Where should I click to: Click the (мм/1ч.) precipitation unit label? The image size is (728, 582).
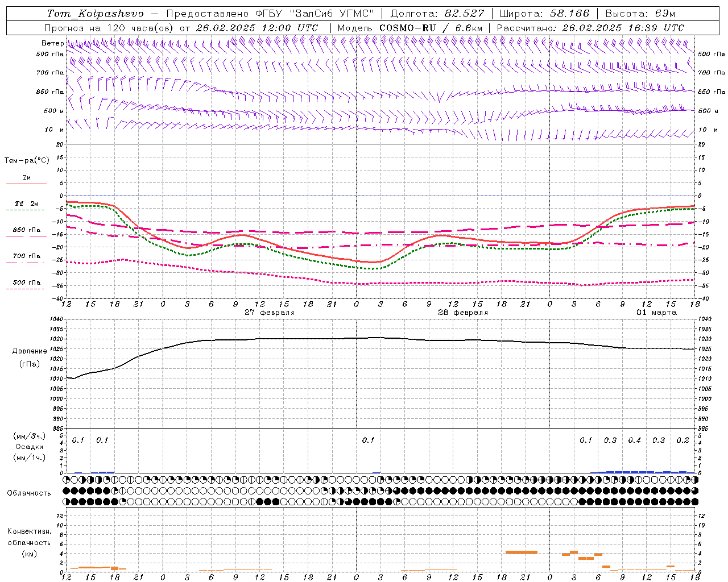(30, 458)
